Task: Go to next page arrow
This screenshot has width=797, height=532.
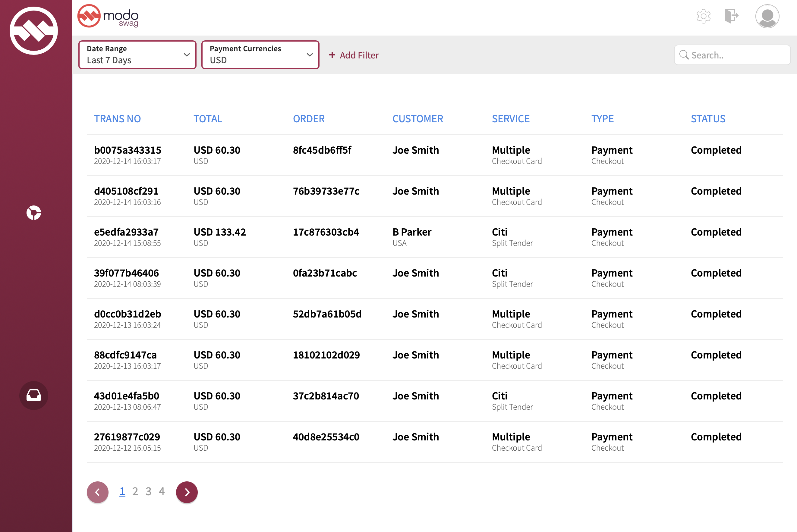Action: (187, 492)
